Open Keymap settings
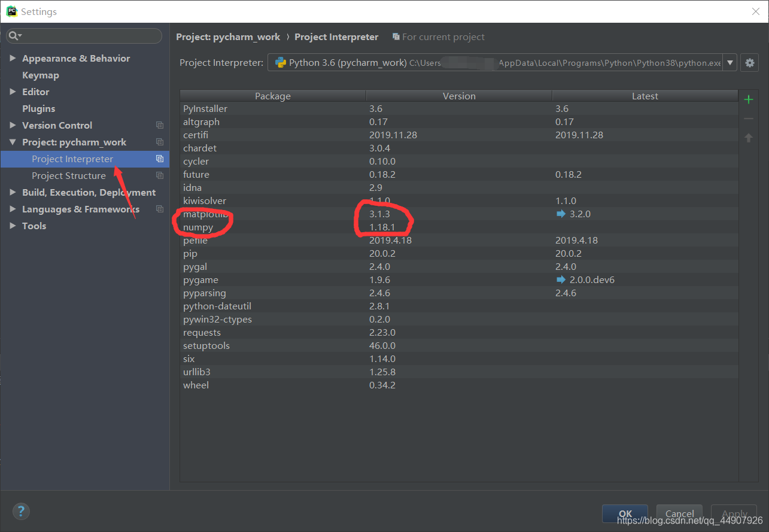This screenshot has width=769, height=532. coord(40,75)
